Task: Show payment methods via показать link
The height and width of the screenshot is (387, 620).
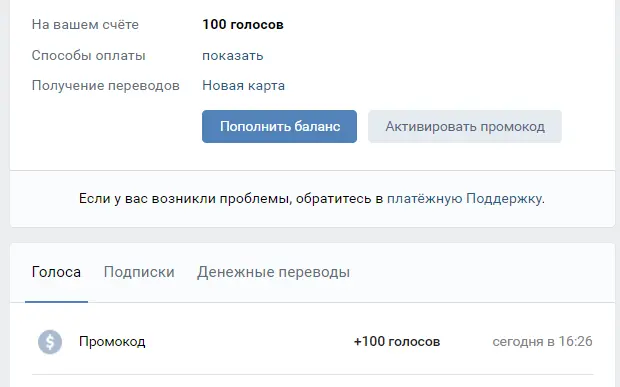Action: tap(232, 55)
